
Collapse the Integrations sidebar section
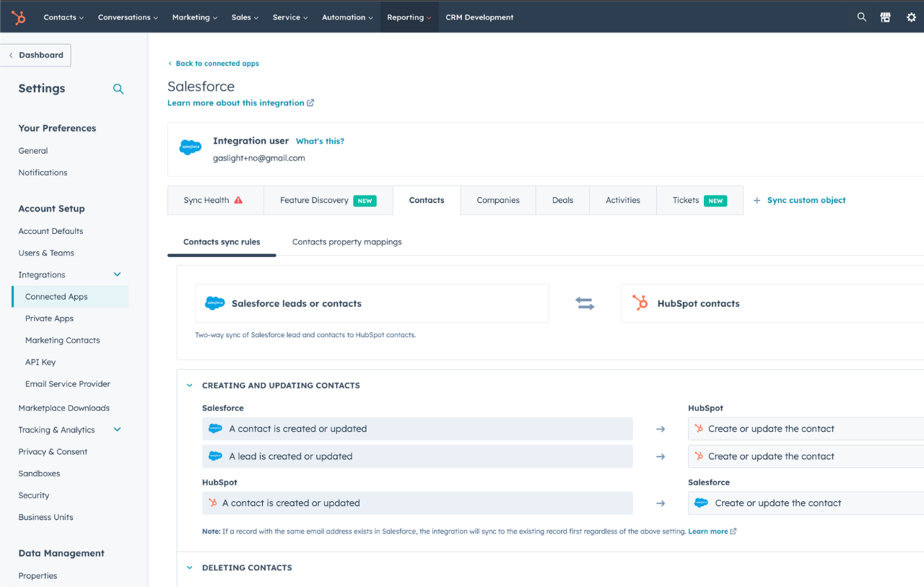point(117,274)
